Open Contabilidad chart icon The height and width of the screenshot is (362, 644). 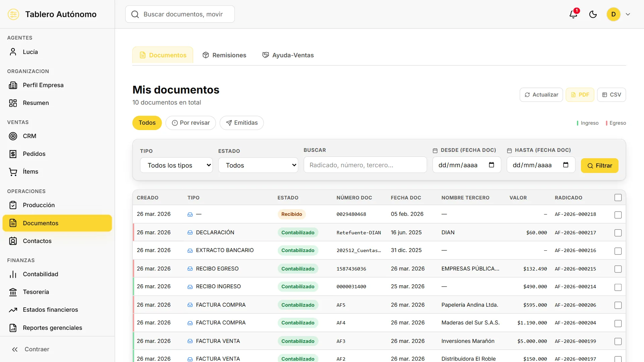point(13,274)
